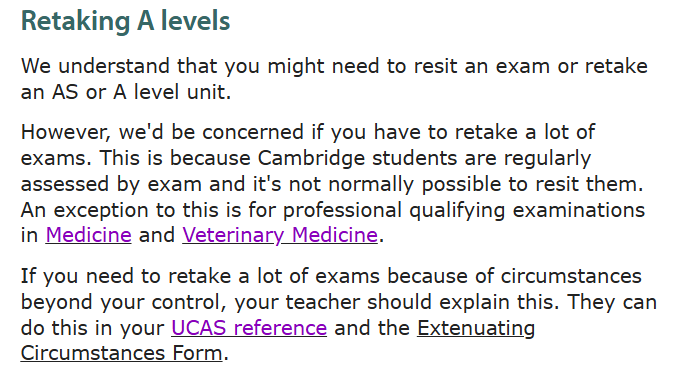Viewport: 690px width, 386px height.
Task: Click the word 'Cambridge' in second paragraph
Action: (x=311, y=158)
